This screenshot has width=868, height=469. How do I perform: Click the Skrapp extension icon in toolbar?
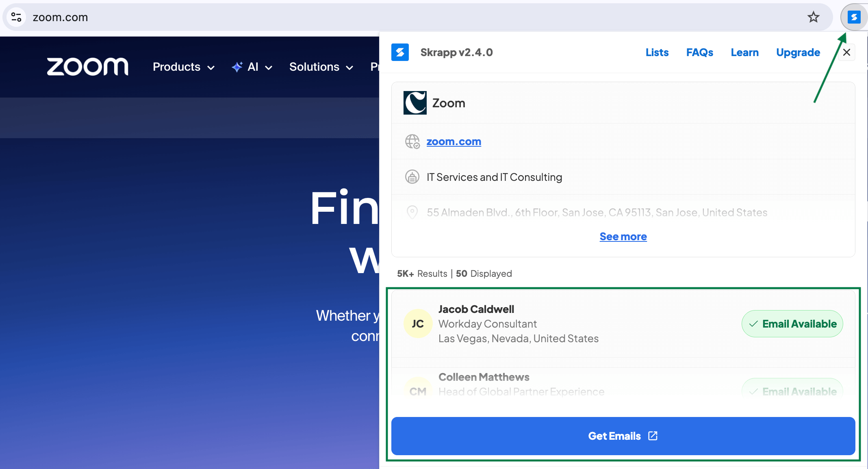pyautogui.click(x=854, y=17)
